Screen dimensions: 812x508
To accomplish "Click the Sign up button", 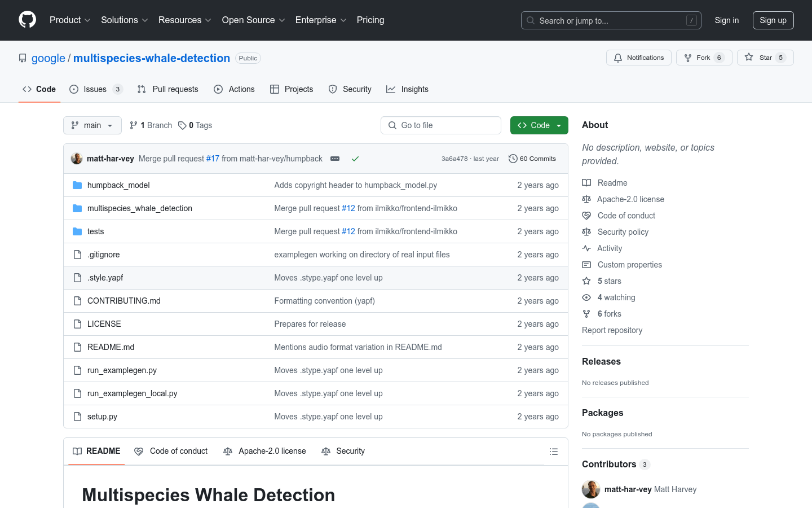I will (773, 20).
